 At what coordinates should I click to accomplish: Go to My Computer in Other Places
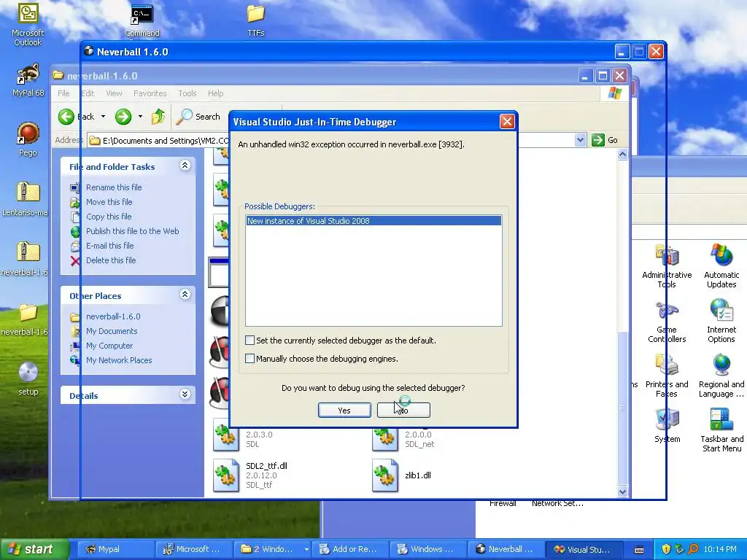click(x=109, y=346)
